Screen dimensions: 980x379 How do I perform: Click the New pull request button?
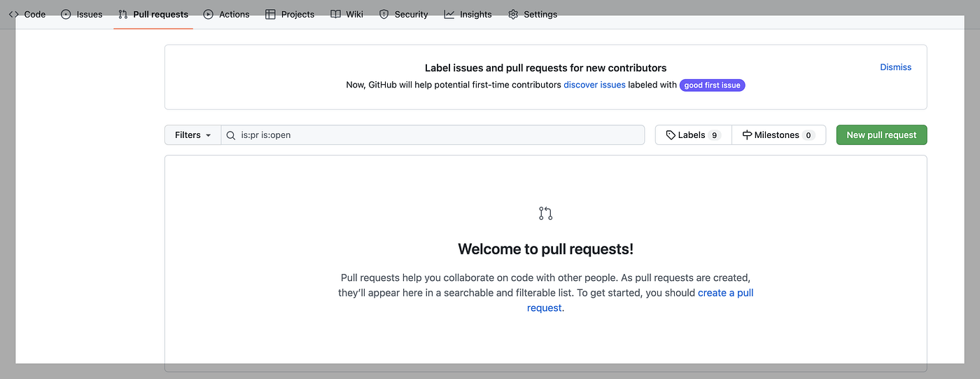(x=881, y=135)
